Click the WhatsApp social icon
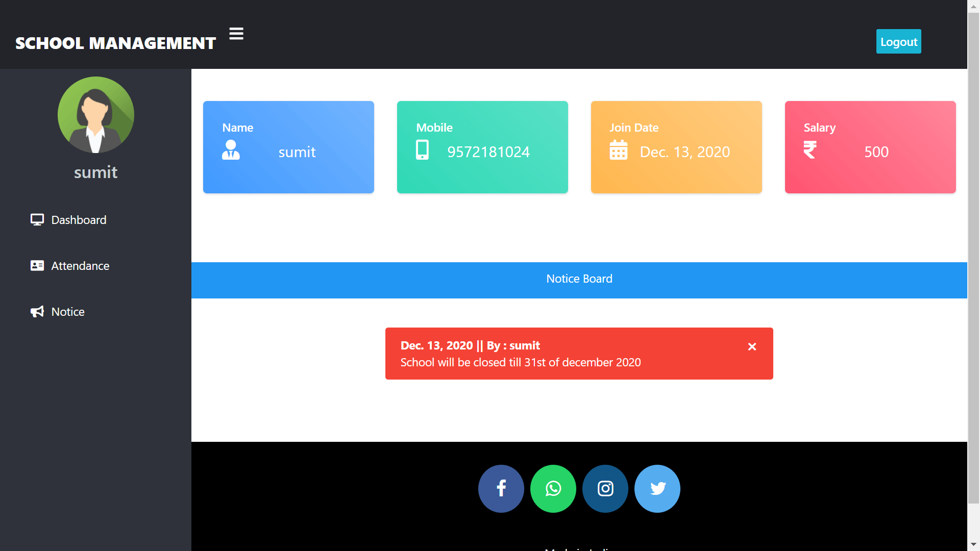Image resolution: width=980 pixels, height=551 pixels. click(553, 488)
